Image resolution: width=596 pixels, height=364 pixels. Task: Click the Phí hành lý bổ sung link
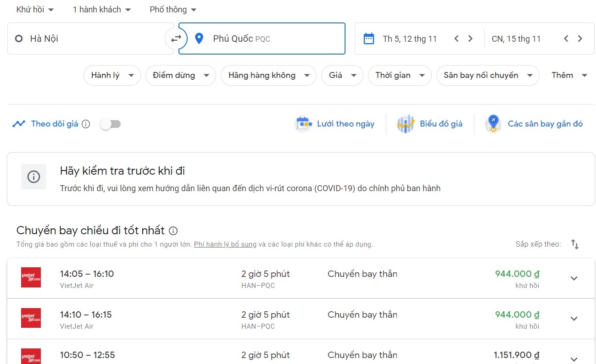tap(225, 244)
